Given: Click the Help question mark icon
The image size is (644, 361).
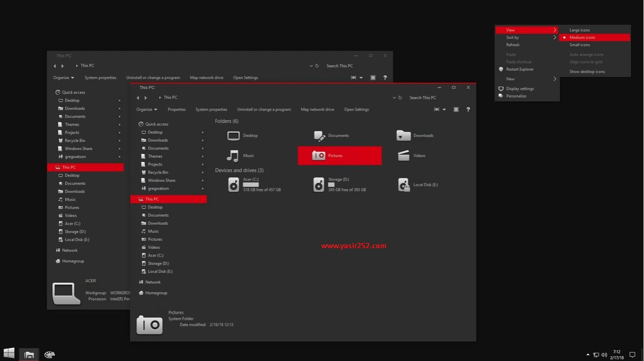Looking at the screenshot, I should [x=467, y=110].
